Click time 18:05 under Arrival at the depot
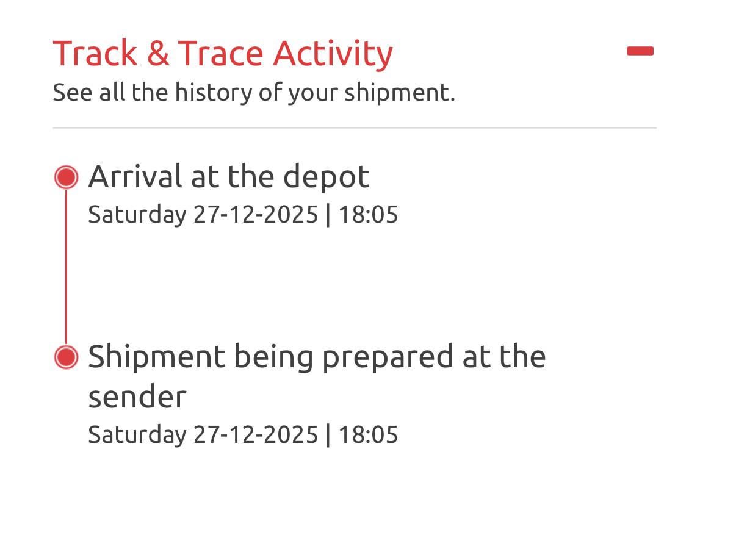Viewport: 736px width, 560px height. 368,215
